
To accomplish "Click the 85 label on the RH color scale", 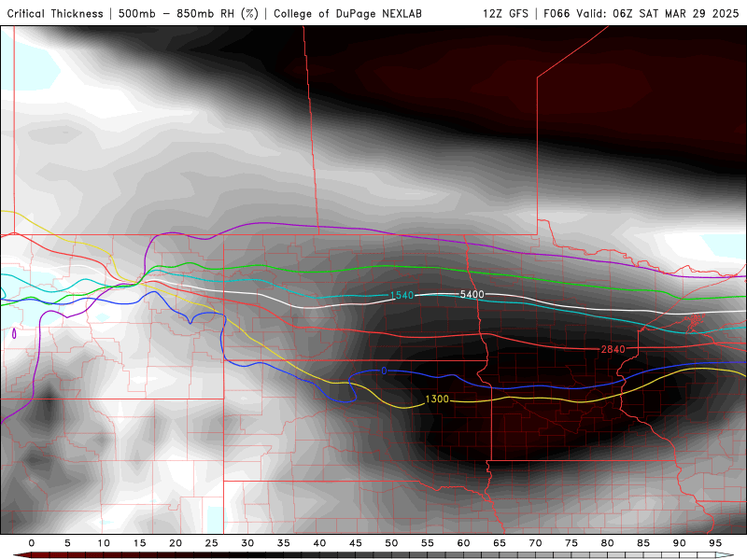I will [643, 543].
